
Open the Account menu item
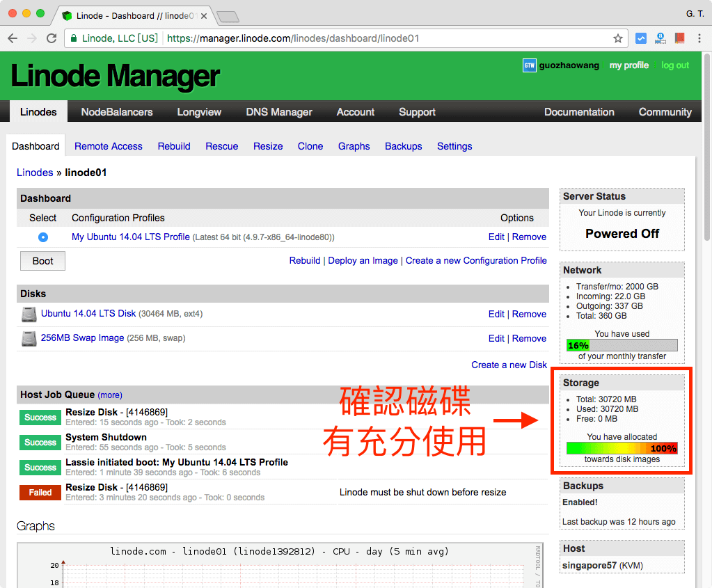pyautogui.click(x=355, y=111)
